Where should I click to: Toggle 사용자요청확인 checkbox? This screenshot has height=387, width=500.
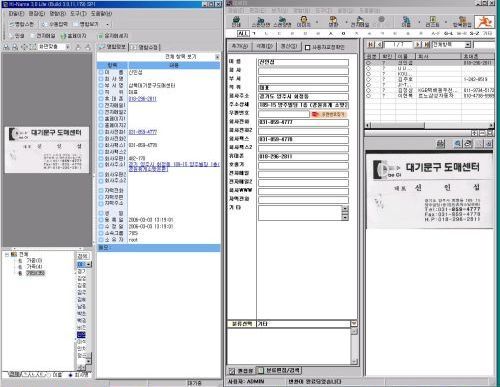(308, 47)
